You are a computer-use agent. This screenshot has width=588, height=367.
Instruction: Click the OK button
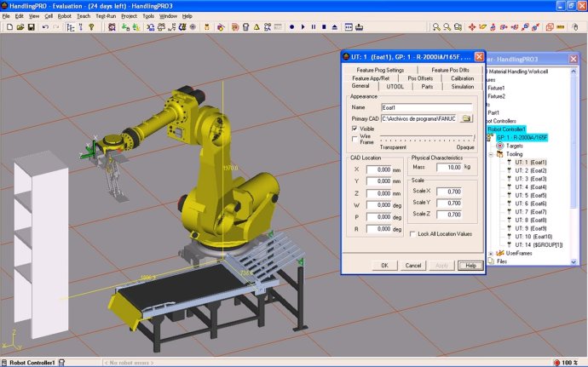(384, 266)
